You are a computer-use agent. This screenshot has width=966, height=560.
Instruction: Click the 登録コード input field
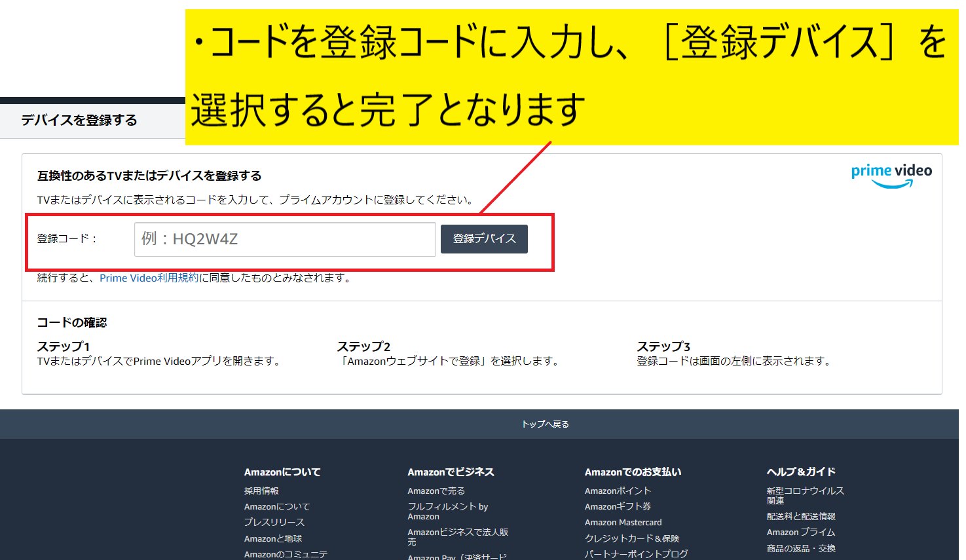tap(285, 239)
